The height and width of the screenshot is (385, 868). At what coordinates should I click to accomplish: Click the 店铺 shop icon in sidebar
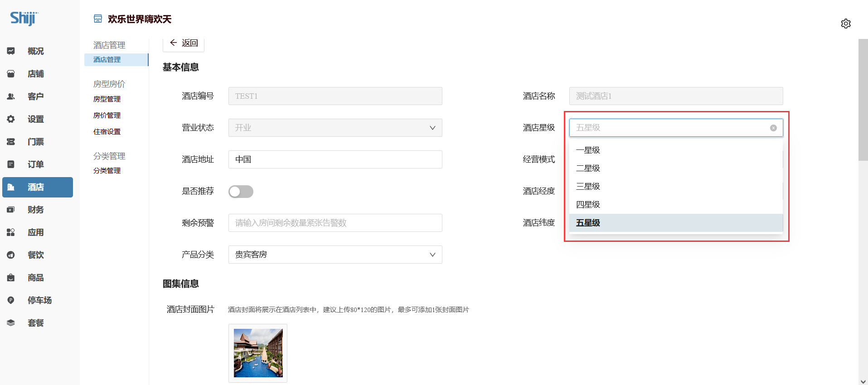[x=11, y=74]
